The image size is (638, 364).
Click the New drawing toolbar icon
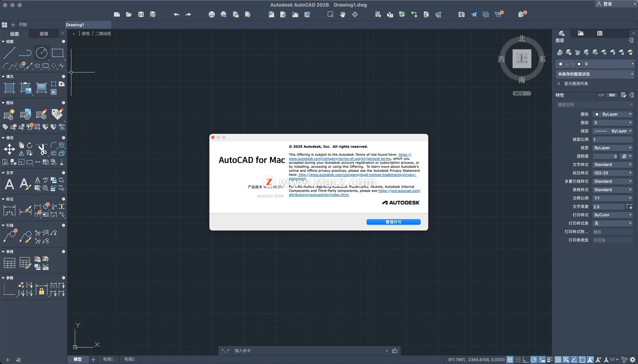[117, 14]
